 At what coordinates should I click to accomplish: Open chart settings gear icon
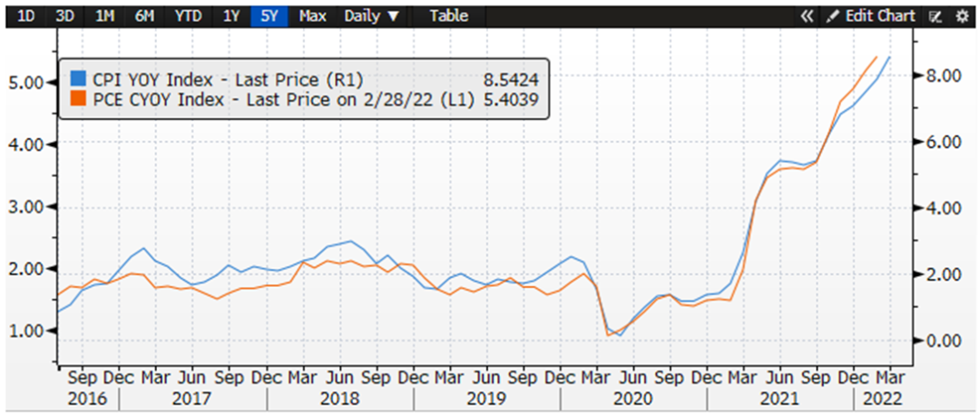click(x=962, y=16)
